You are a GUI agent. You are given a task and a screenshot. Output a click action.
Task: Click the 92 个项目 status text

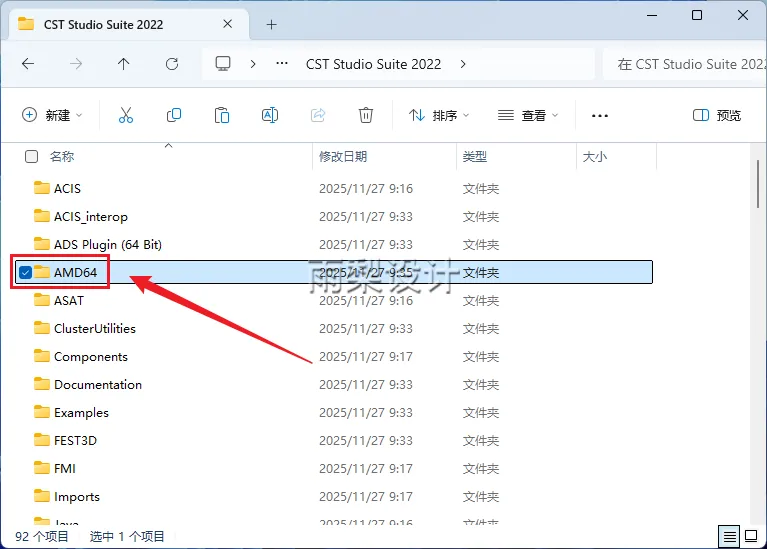42,536
